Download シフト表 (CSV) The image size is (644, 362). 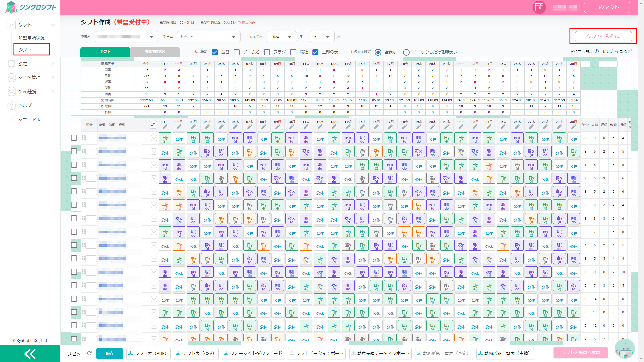point(196,353)
